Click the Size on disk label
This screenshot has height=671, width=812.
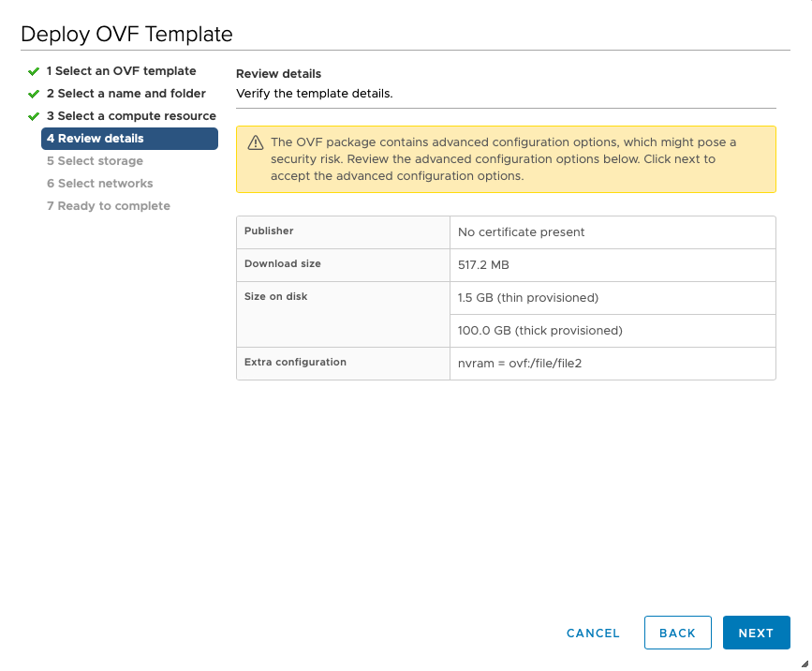[275, 296]
